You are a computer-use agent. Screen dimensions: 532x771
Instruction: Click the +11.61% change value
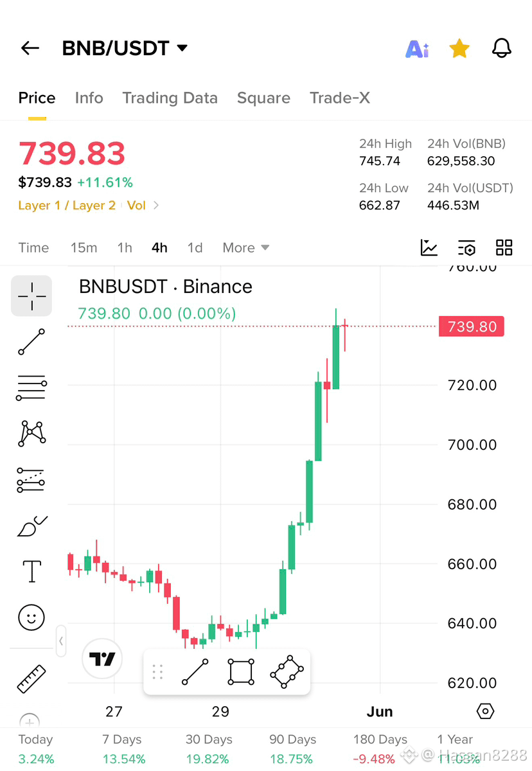[x=105, y=182]
